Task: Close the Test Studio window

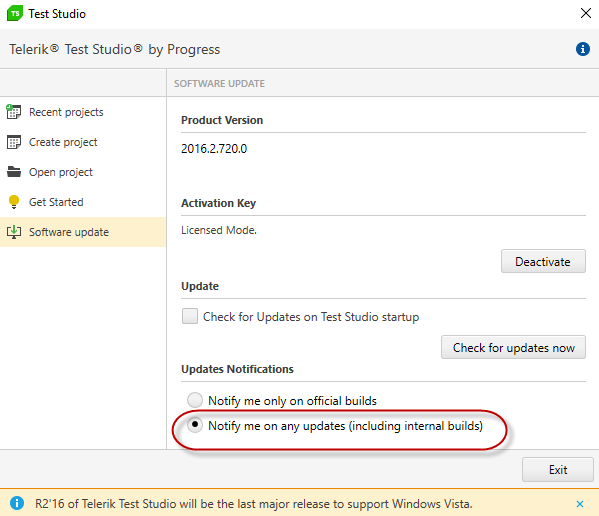Action: coord(585,13)
